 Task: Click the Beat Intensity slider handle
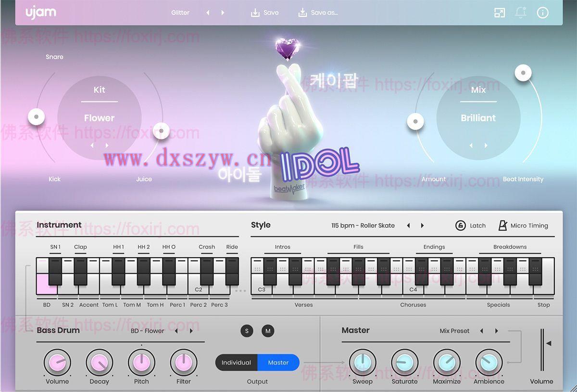pyautogui.click(x=523, y=74)
